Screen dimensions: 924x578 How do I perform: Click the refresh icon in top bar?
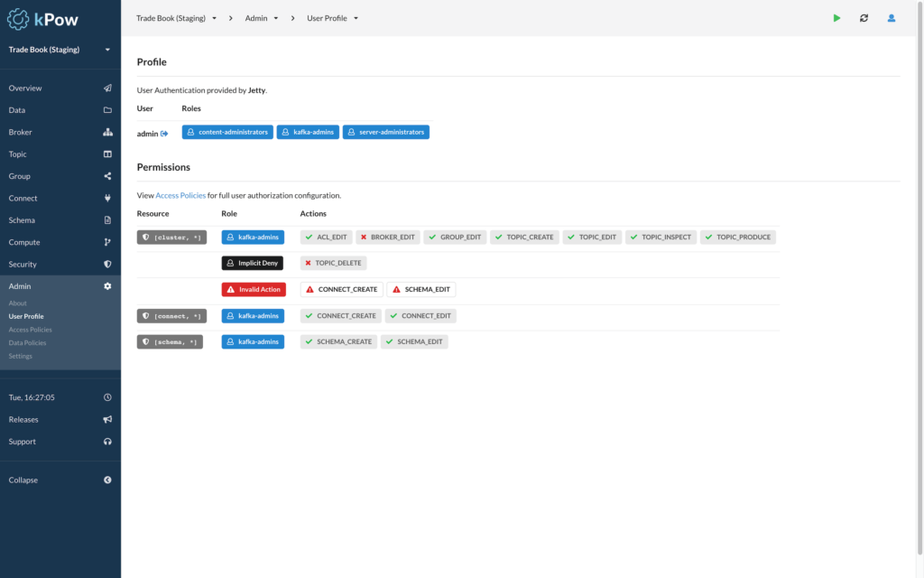click(x=864, y=17)
